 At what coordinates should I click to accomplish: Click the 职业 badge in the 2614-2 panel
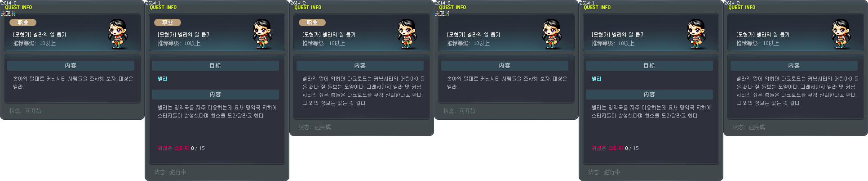(312, 23)
